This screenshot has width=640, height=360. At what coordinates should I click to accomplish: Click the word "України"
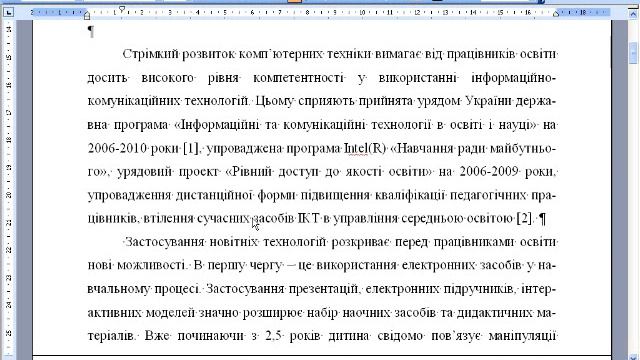click(x=488, y=101)
